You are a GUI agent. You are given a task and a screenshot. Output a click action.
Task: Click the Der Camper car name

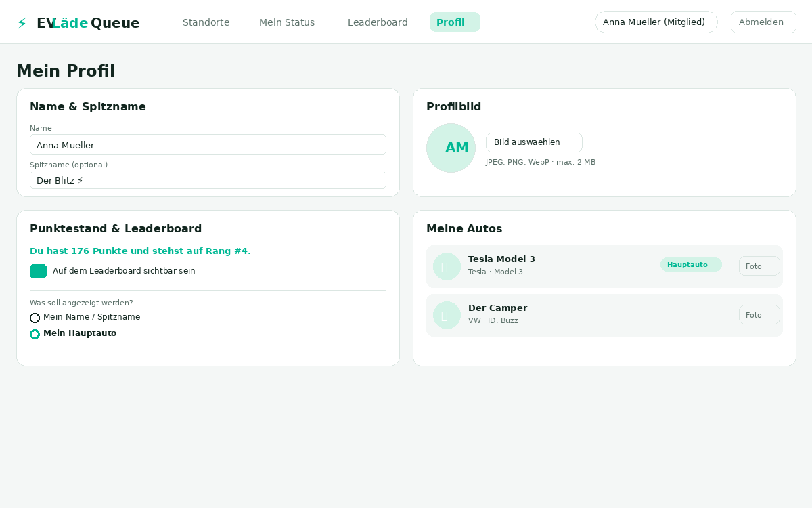pos(497,308)
